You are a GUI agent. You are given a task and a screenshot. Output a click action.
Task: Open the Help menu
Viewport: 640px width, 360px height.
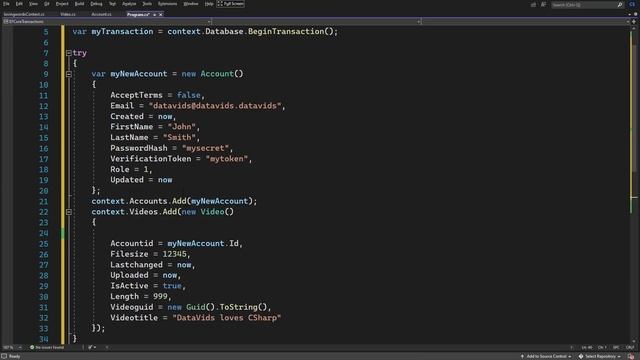[209, 4]
